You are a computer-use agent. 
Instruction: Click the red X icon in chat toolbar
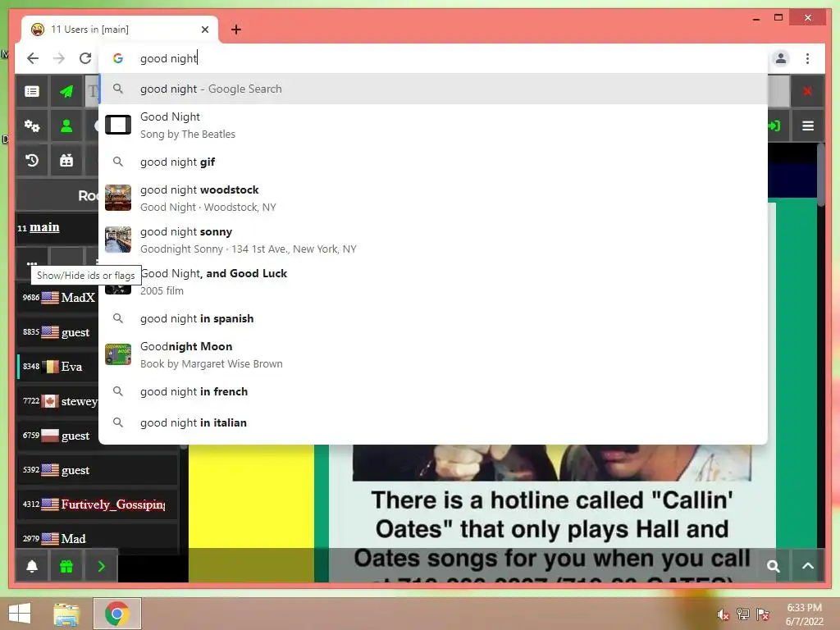(x=807, y=92)
